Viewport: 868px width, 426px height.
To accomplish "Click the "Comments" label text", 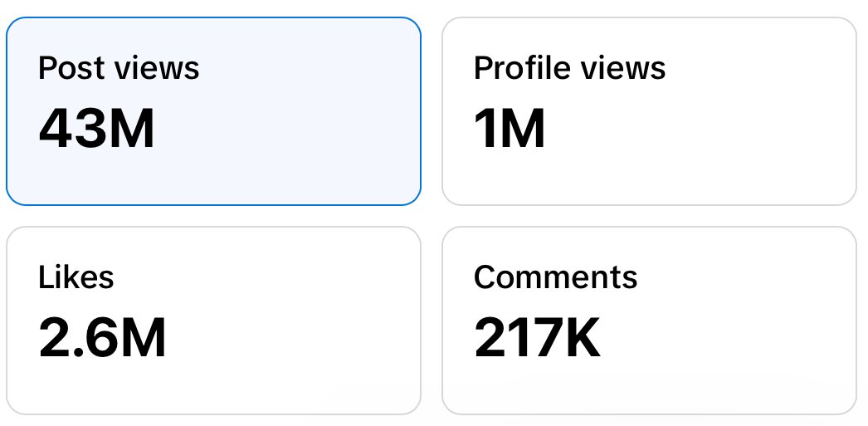I will pyautogui.click(x=555, y=277).
